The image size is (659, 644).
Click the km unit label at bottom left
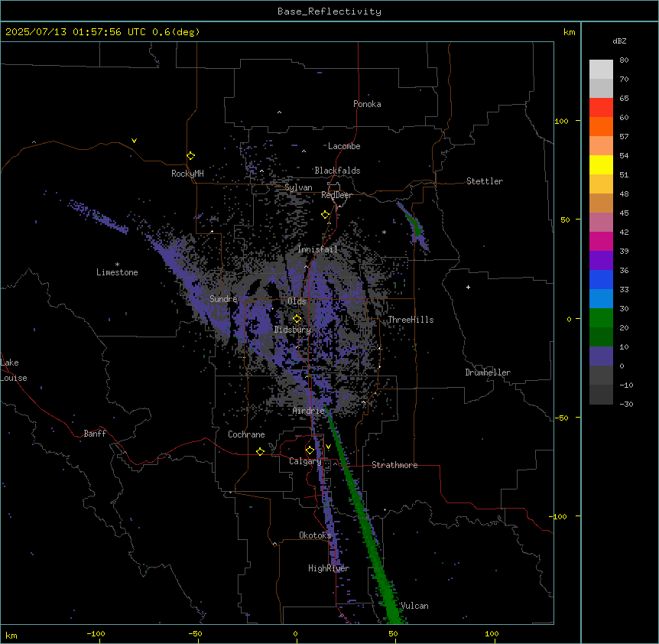click(11, 636)
